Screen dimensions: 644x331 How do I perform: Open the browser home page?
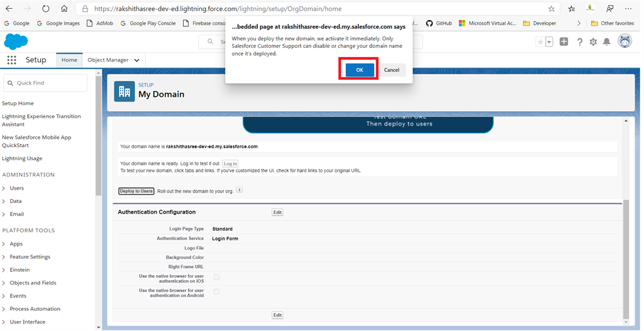(x=64, y=9)
